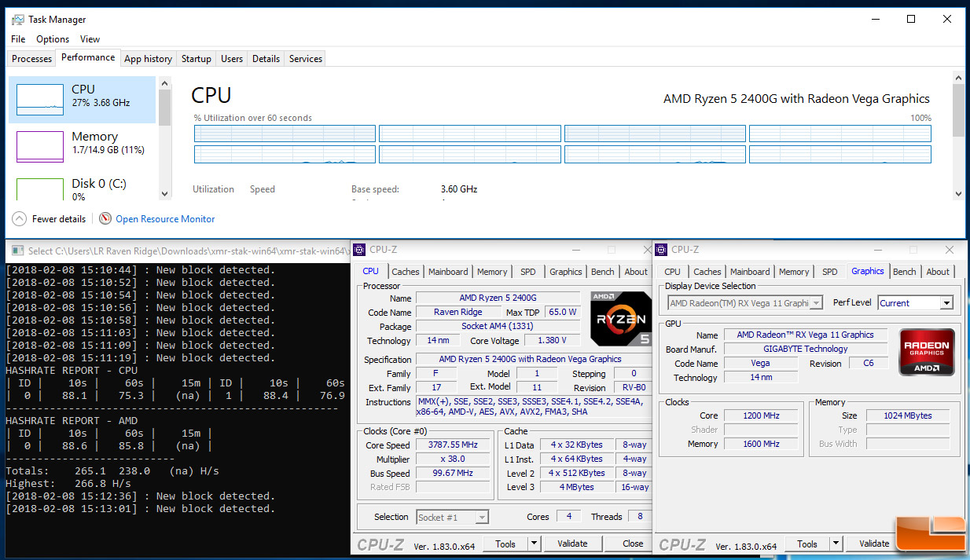Screen dimensions: 970x560
Task: Click the Memory Size 1024 MBytes field
Action: click(x=908, y=415)
